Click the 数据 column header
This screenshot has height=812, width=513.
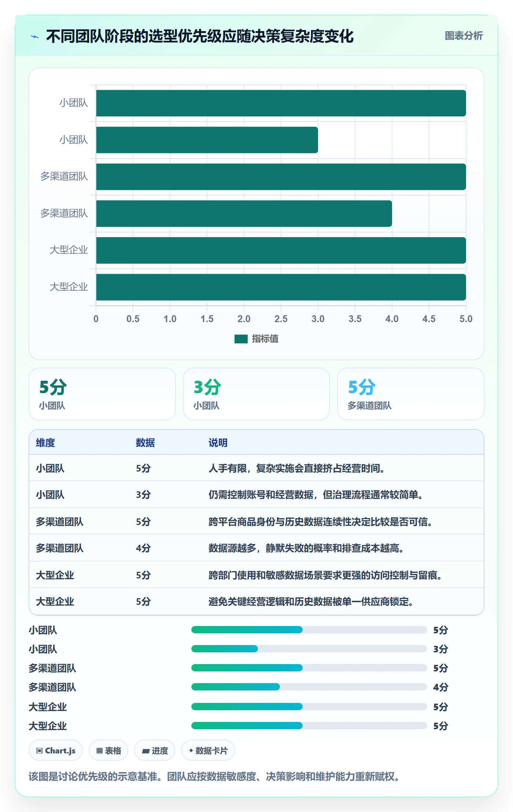145,443
